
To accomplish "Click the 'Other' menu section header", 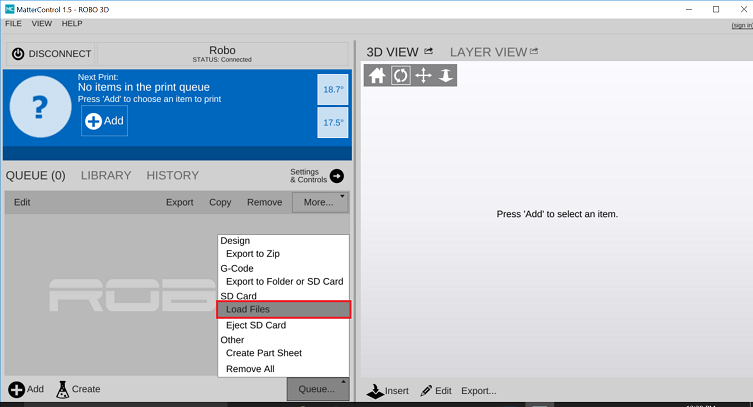I will (232, 340).
